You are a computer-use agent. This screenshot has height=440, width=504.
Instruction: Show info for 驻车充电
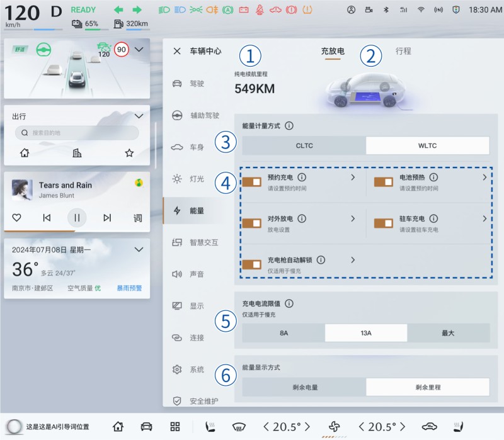click(433, 218)
